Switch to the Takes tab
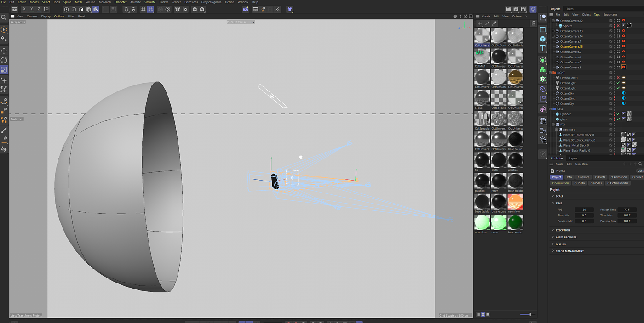Image resolution: width=644 pixels, height=323 pixels. (x=569, y=9)
